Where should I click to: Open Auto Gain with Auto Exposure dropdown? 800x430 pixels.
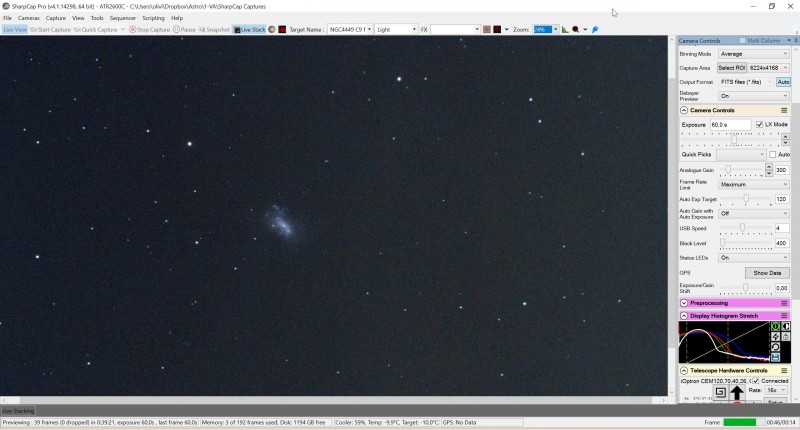[754, 213]
